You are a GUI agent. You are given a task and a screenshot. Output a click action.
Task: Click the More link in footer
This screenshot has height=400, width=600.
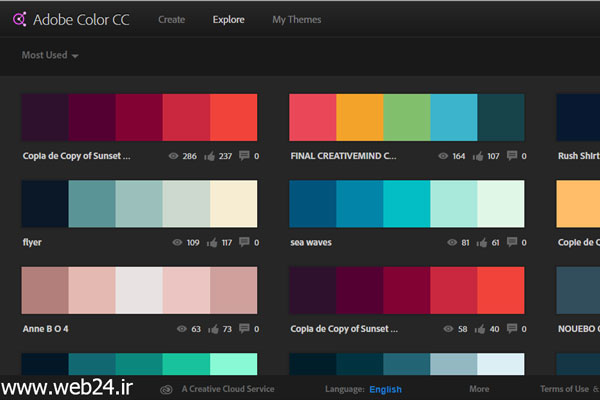click(x=479, y=389)
